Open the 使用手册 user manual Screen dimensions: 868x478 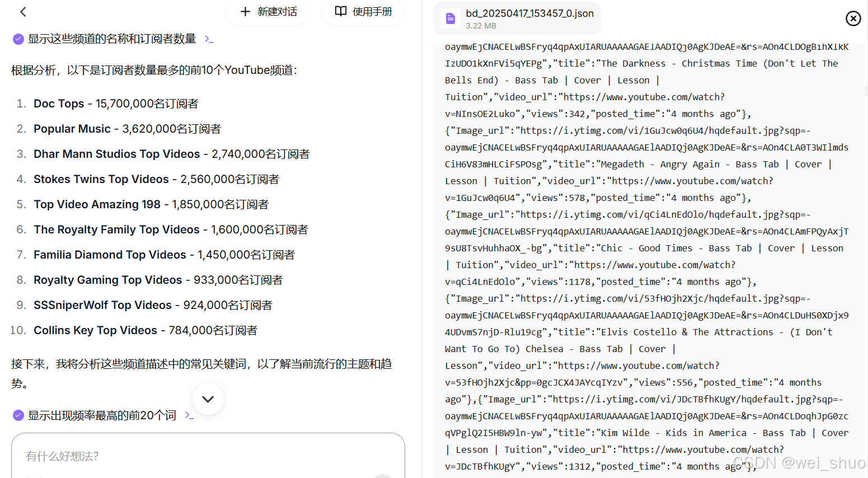(363, 11)
